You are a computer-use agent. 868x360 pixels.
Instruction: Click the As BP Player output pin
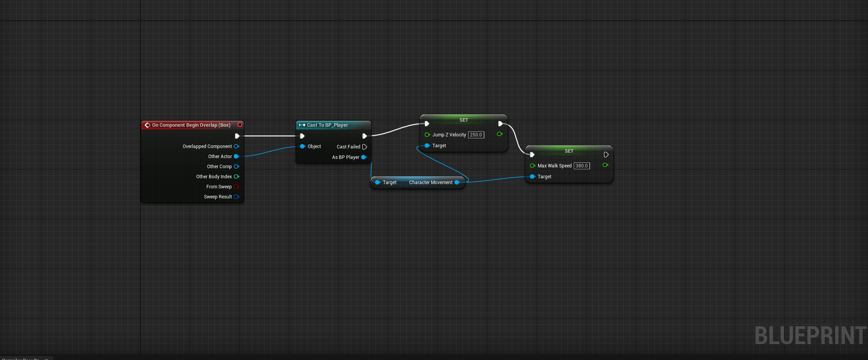click(x=364, y=157)
